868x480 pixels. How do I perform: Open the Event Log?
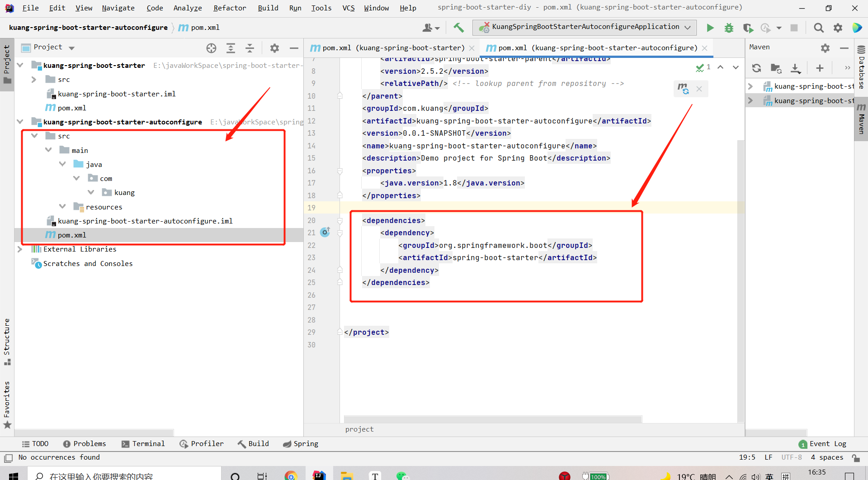(822, 444)
